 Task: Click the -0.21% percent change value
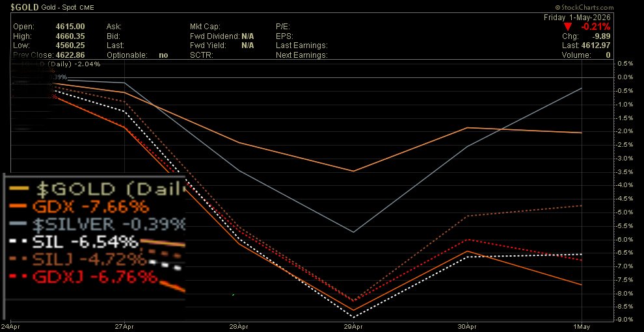(595, 27)
